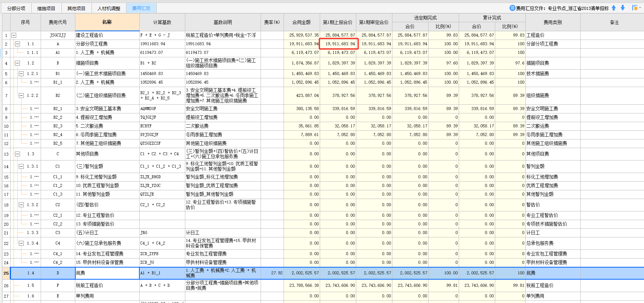This screenshot has height=303, width=644.
Task: Select the 分部分项工程费 name cell
Action: 107,44
